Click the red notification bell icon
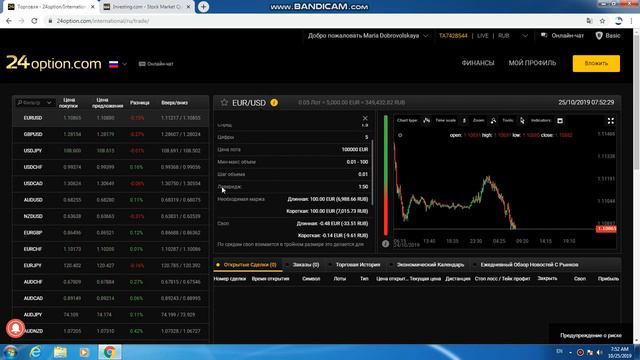Viewport: 640px width, 360px height. 15,329
